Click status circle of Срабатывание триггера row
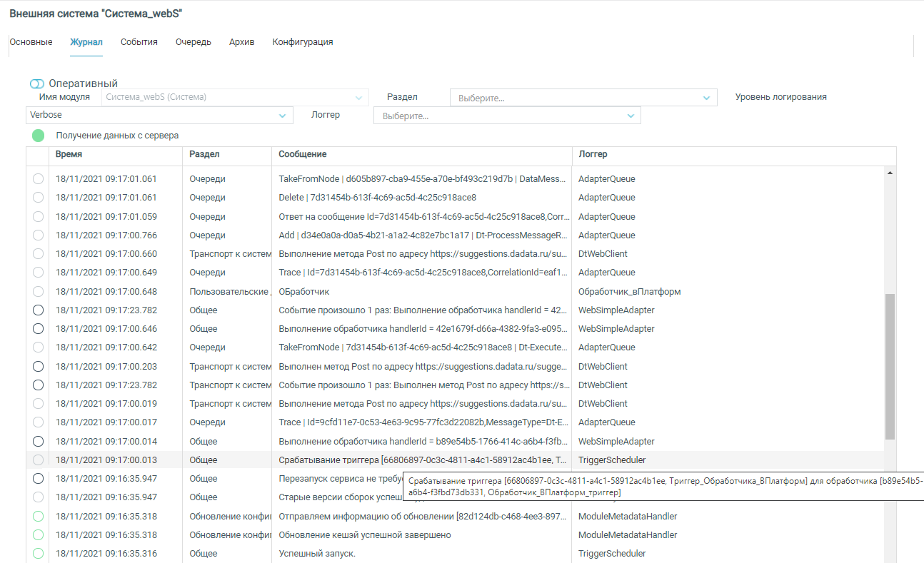The width and height of the screenshot is (924, 563). point(38,460)
